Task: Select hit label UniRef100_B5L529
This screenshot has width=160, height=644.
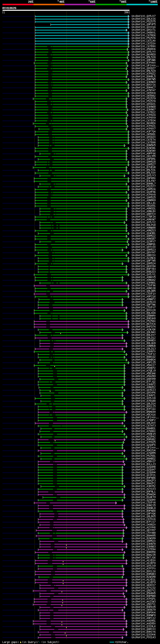Action: coord(143,71)
